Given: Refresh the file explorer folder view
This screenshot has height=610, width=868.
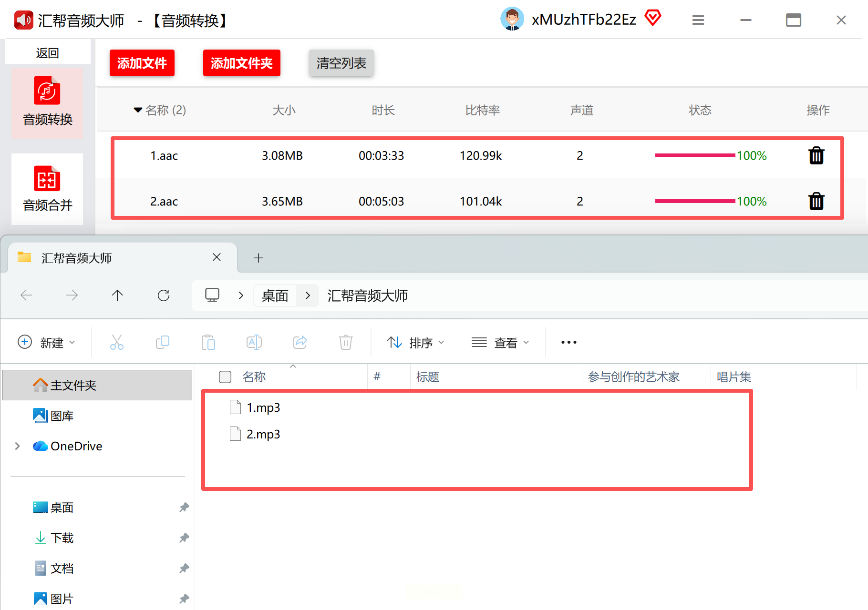Looking at the screenshot, I should point(164,295).
